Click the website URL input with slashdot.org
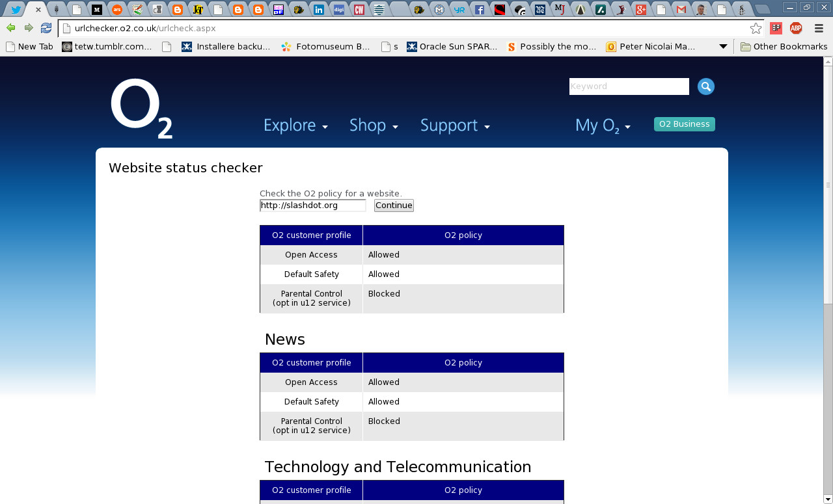This screenshot has height=504, width=833. [x=313, y=206]
